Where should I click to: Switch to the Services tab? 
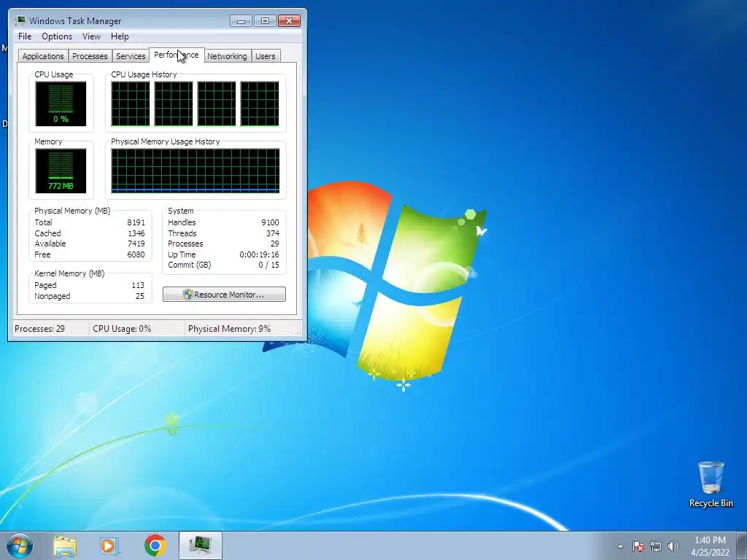tap(131, 55)
